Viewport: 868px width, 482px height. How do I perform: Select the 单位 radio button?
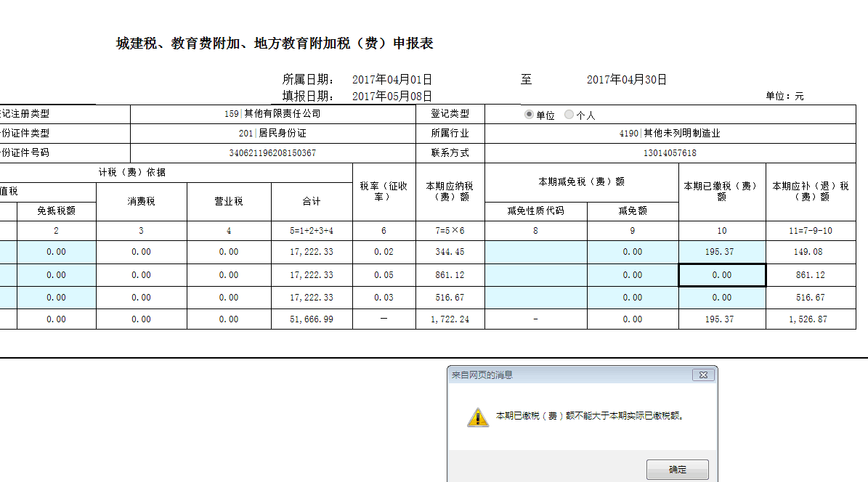click(x=529, y=115)
